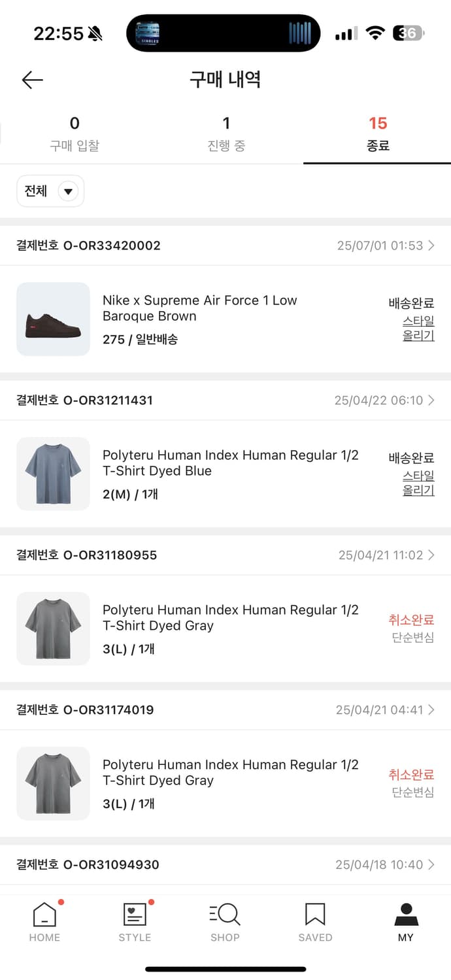The width and height of the screenshot is (451, 980).
Task: Open the HOME tab icon
Action: coord(44,915)
